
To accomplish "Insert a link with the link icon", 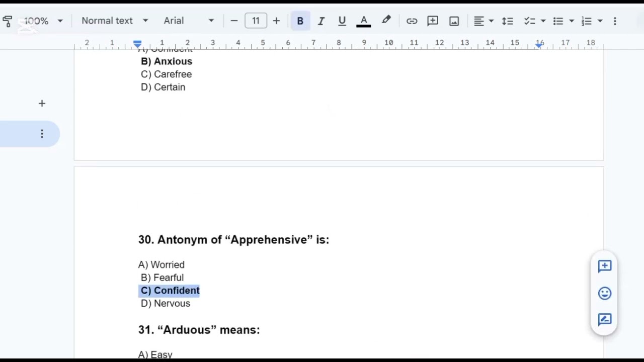I will [x=412, y=21].
